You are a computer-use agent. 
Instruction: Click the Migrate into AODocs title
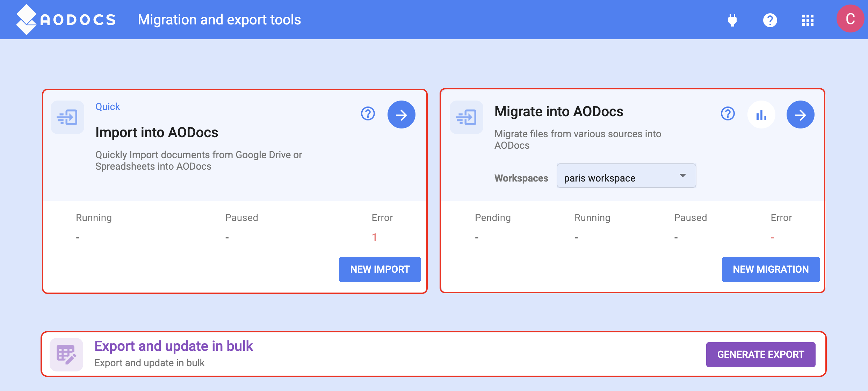click(559, 111)
